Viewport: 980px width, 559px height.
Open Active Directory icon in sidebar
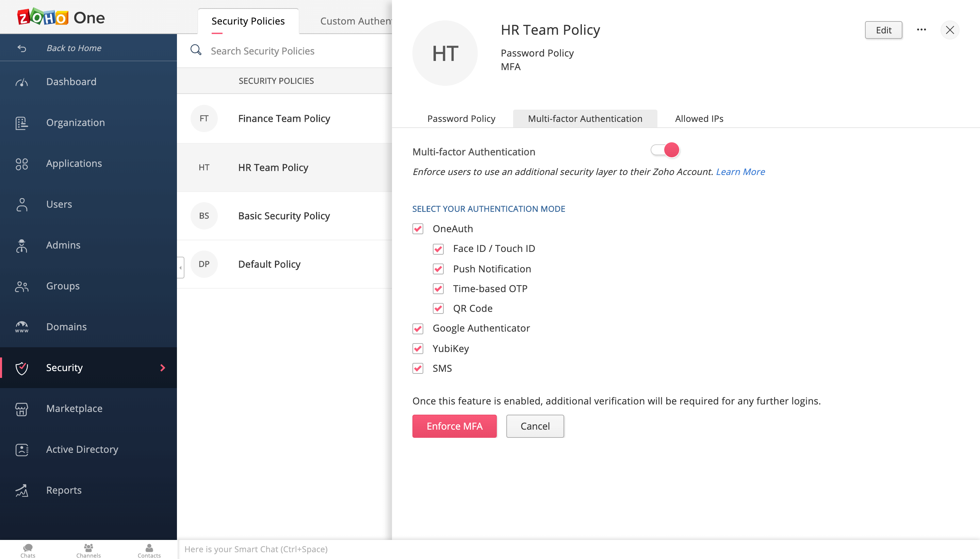tap(21, 450)
